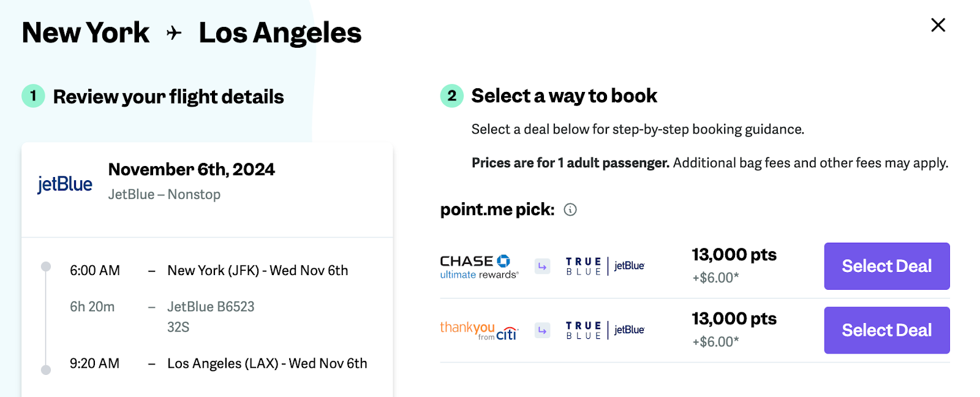Click the step 1 number badge
The height and width of the screenshot is (397, 980).
(33, 96)
